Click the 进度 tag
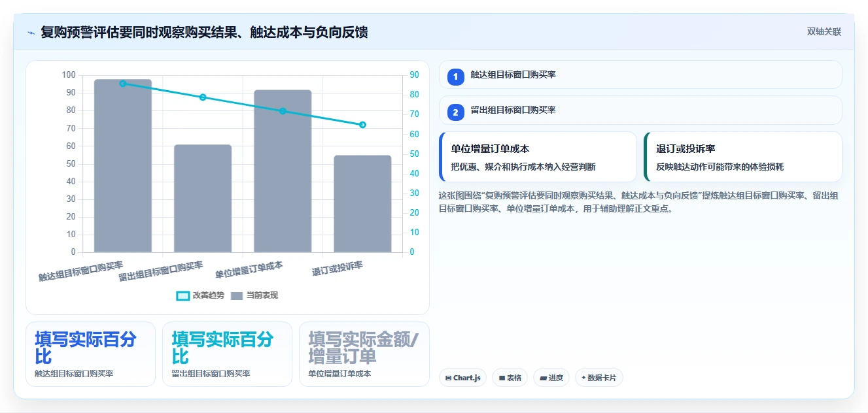This screenshot has width=868, height=413. tap(551, 378)
